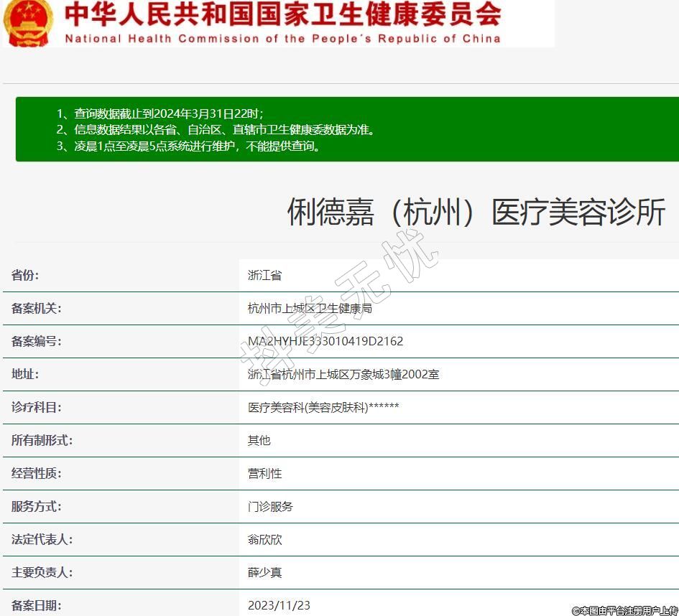Click the third notice about system maintenance hours
This screenshot has height=616, width=679.
click(188, 146)
